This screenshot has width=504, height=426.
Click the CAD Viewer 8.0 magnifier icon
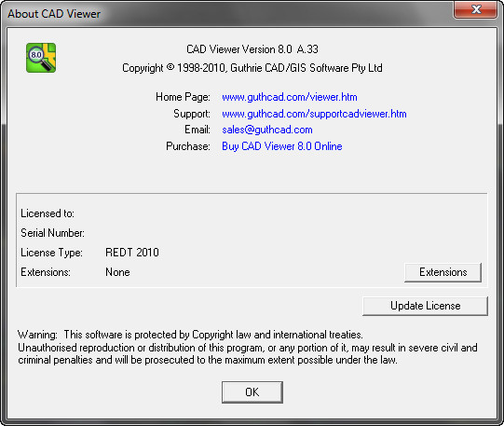(x=41, y=58)
